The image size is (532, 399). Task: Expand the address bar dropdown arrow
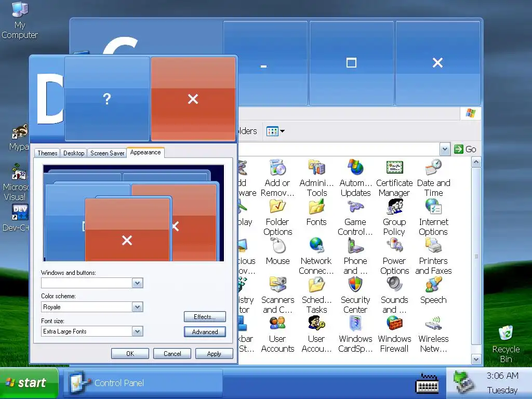coord(445,149)
